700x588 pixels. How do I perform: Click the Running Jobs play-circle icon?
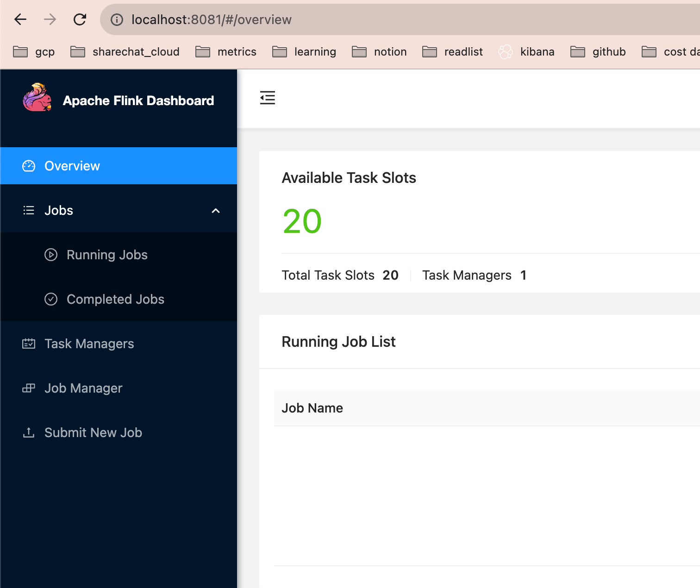(x=51, y=255)
